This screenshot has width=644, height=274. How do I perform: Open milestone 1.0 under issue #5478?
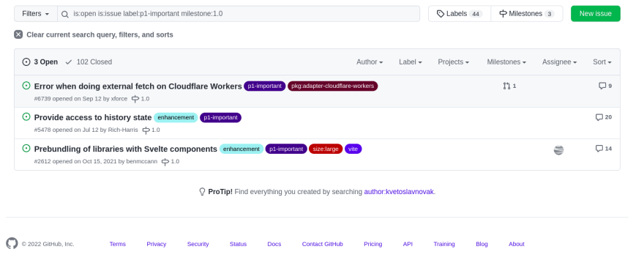tap(151, 130)
